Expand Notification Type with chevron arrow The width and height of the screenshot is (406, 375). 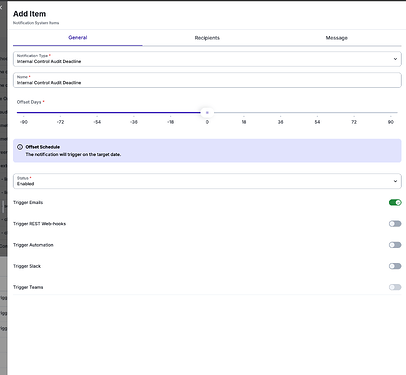[x=395, y=59]
